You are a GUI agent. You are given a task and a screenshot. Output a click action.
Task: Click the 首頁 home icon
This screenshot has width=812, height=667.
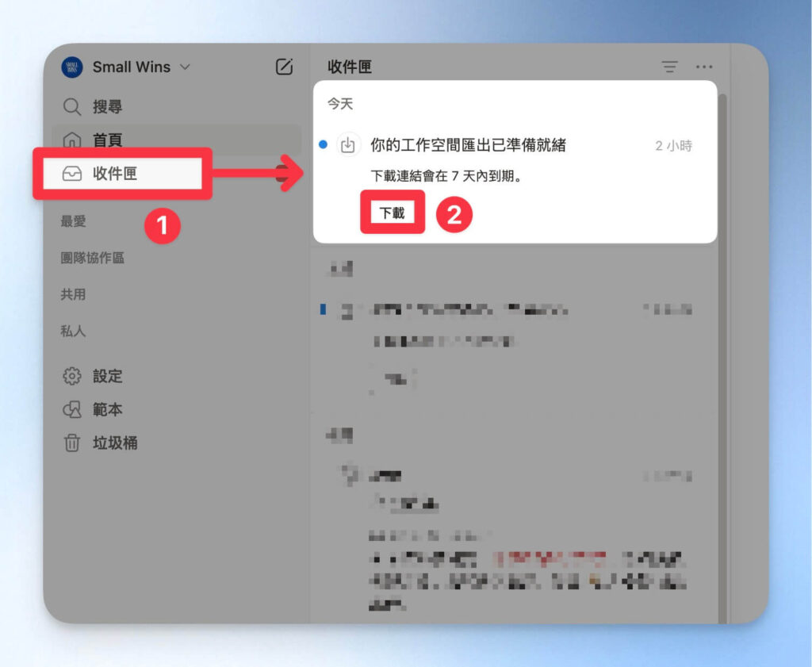tap(72, 140)
